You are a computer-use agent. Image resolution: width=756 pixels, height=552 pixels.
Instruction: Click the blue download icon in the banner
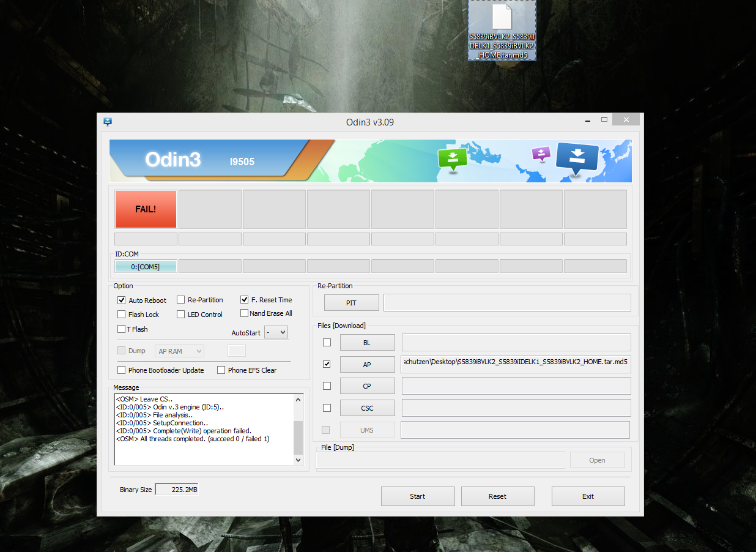pos(577,159)
